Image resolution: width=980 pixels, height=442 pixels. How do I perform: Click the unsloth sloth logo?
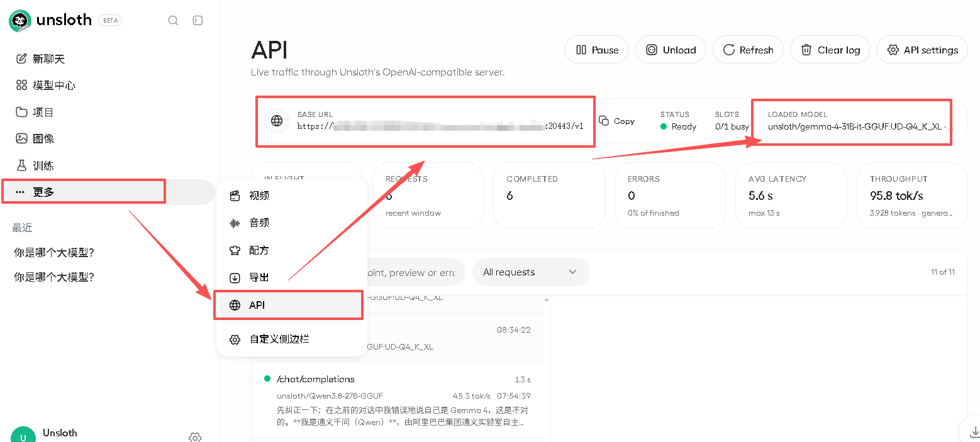[x=20, y=21]
